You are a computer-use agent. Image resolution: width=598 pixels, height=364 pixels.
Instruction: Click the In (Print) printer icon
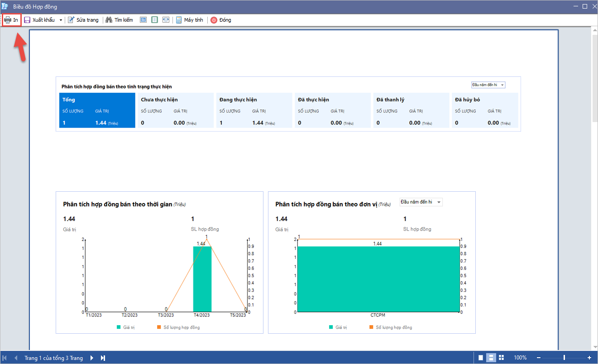(x=8, y=20)
